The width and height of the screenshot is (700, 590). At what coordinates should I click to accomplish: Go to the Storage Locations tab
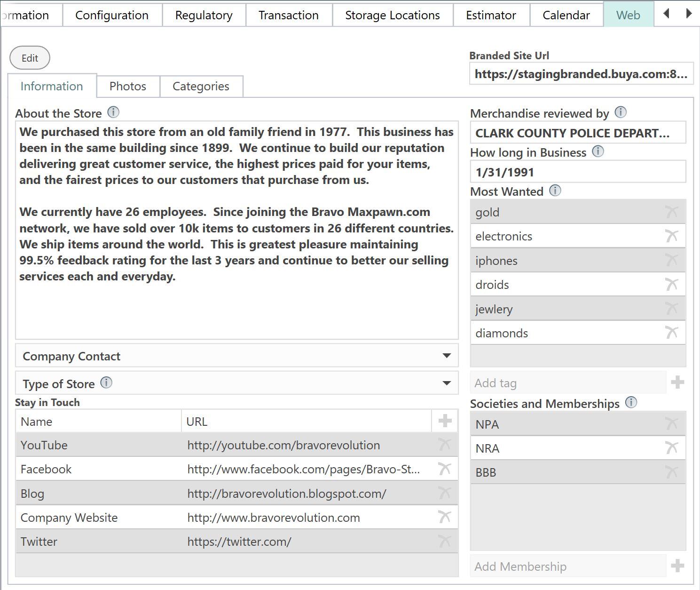(393, 15)
